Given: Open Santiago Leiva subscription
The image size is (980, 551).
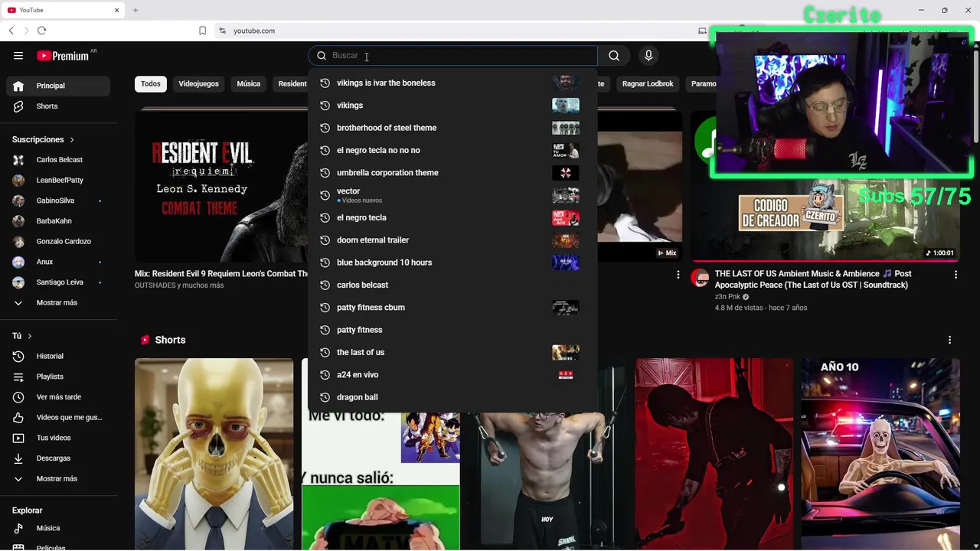Looking at the screenshot, I should point(58,282).
